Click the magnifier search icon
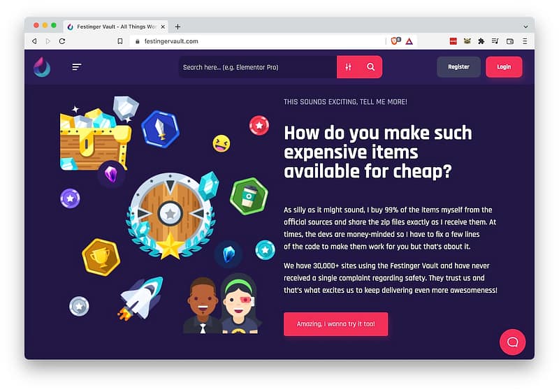The height and width of the screenshot is (392, 559). (x=371, y=67)
